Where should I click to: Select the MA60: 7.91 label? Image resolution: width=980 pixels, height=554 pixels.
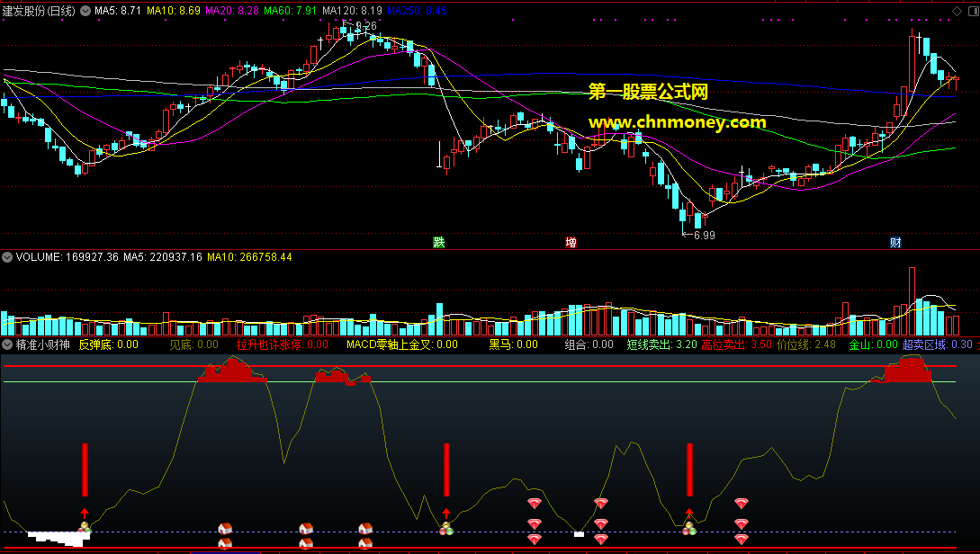[290, 11]
